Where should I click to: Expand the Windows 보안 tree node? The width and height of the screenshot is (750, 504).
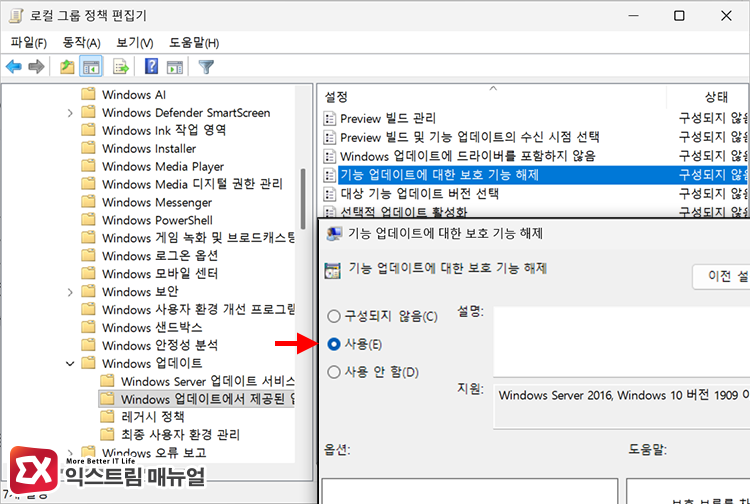point(70,292)
